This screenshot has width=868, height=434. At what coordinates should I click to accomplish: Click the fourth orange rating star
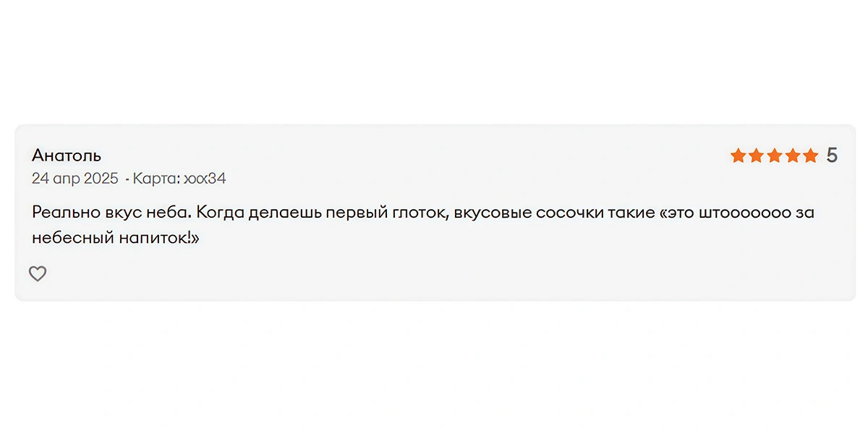pyautogui.click(x=792, y=156)
